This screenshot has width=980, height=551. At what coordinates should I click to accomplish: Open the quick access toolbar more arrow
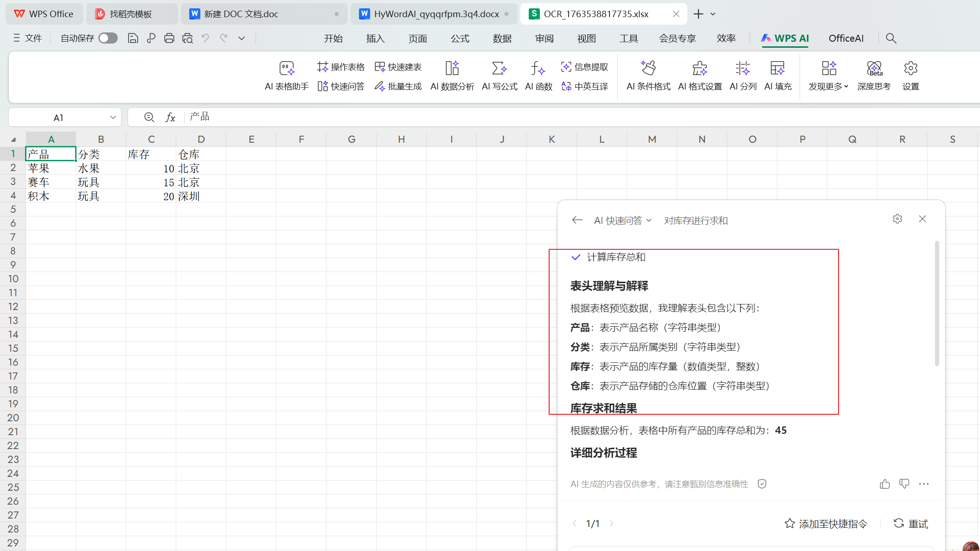[x=242, y=38]
